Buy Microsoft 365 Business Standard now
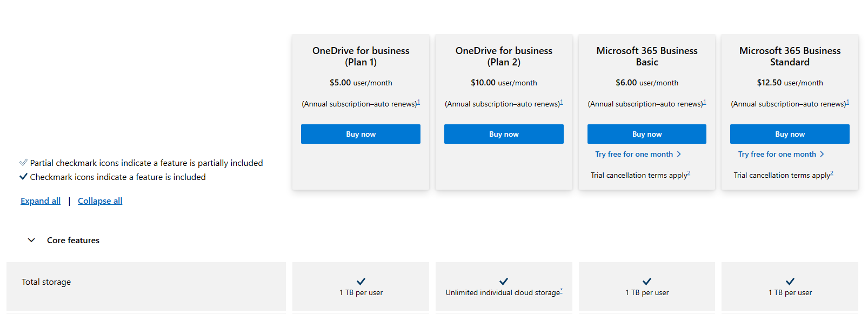The height and width of the screenshot is (314, 868). (x=790, y=134)
